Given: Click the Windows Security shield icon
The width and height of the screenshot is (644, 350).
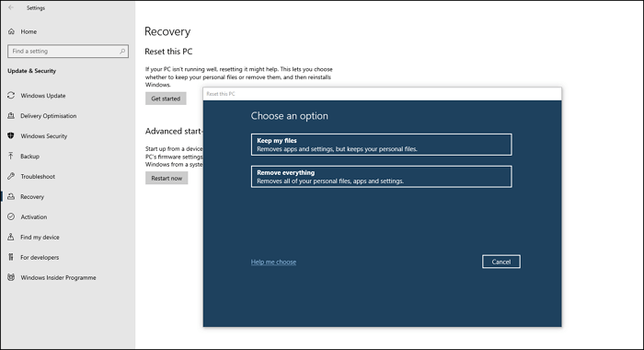Looking at the screenshot, I should point(11,135).
